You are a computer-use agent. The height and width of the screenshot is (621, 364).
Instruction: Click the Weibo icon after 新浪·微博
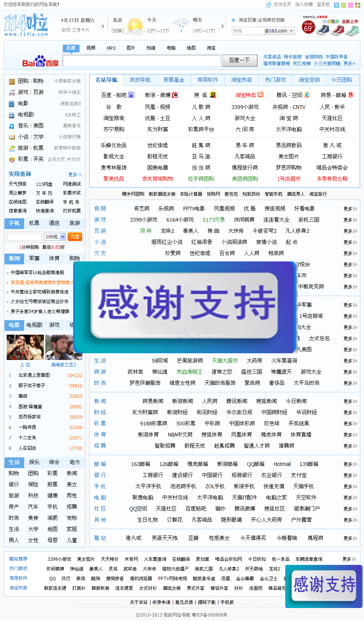(x=175, y=95)
